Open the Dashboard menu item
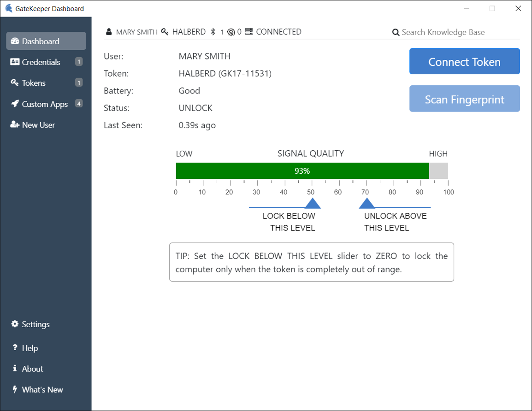 (x=46, y=41)
